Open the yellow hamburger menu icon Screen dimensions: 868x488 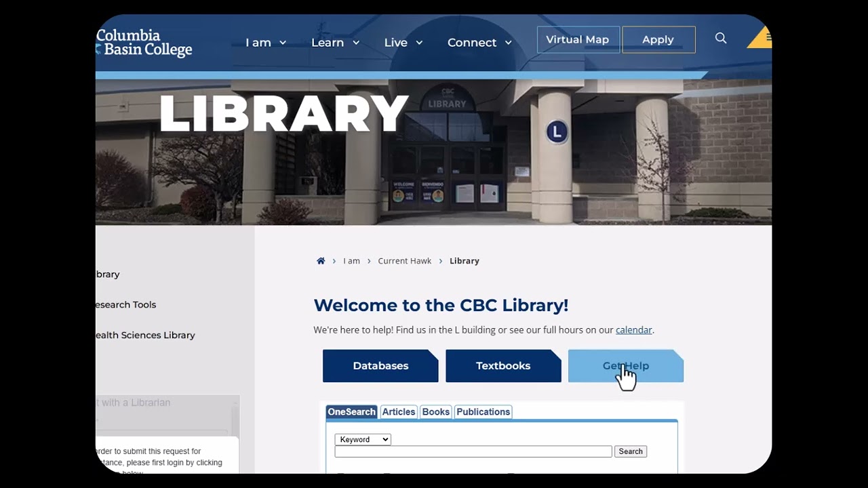click(762, 37)
